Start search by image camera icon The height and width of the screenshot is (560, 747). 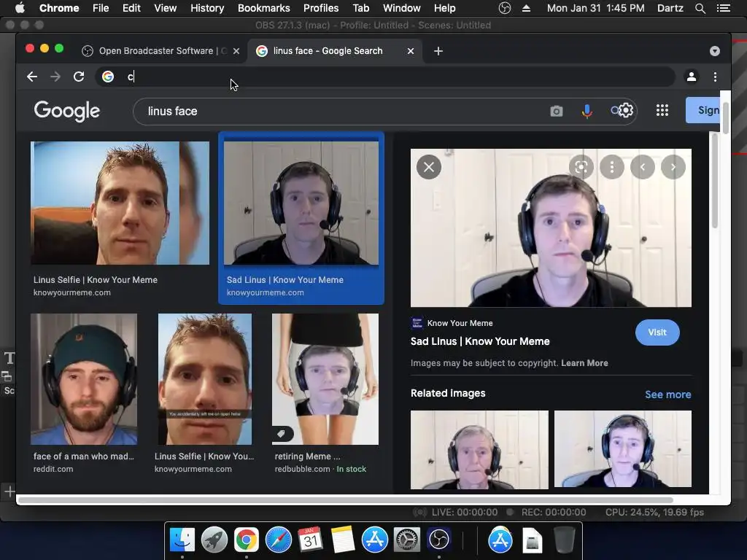[557, 112]
